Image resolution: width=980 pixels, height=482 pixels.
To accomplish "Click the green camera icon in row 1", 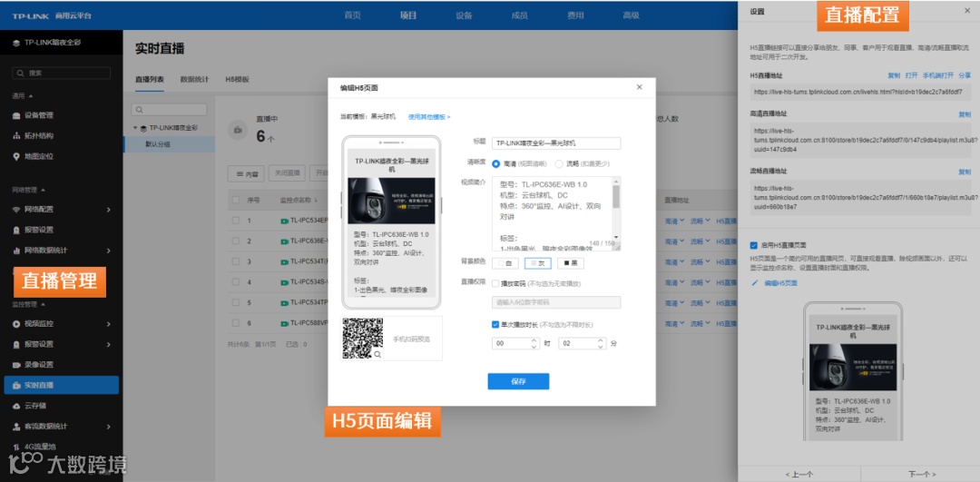I will [x=284, y=221].
